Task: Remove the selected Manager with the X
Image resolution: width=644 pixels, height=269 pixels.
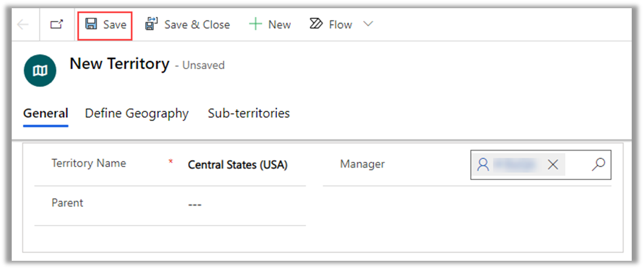Action: [x=553, y=165]
